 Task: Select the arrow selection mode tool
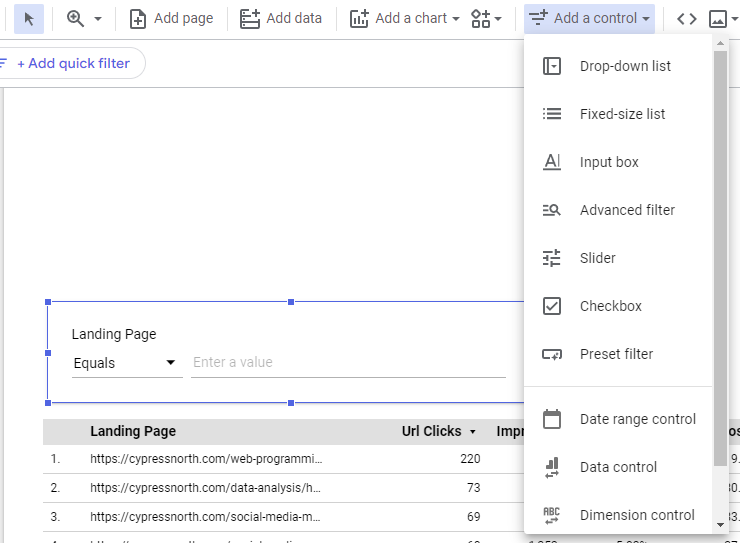29,19
